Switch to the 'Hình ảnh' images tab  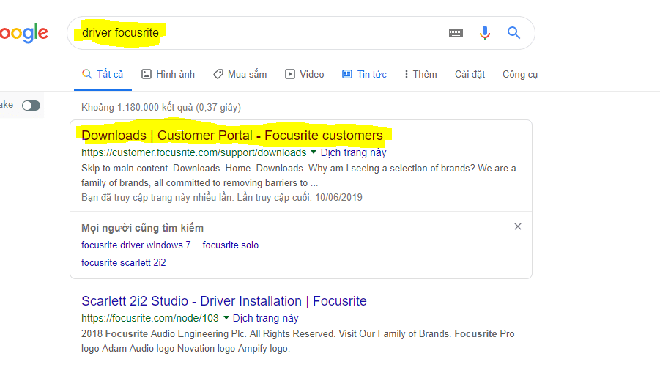tap(168, 74)
